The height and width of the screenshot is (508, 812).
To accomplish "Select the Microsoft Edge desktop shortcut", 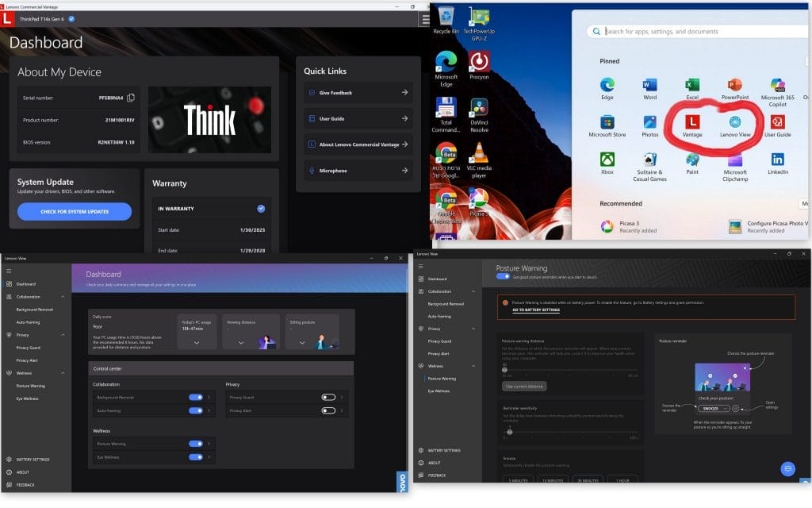I will (446, 69).
